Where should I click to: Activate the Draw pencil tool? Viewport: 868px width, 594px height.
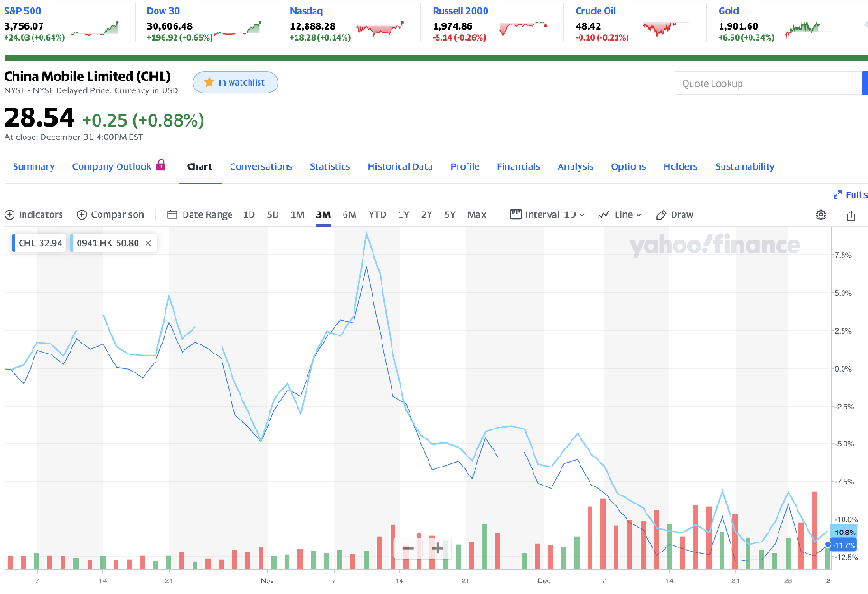coord(675,215)
